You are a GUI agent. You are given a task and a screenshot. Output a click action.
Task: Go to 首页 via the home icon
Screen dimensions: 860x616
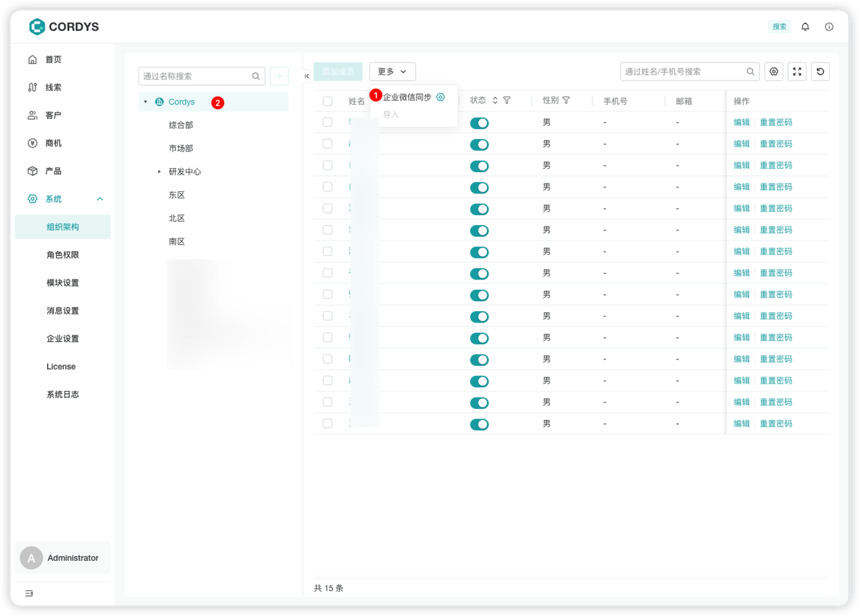pos(32,60)
